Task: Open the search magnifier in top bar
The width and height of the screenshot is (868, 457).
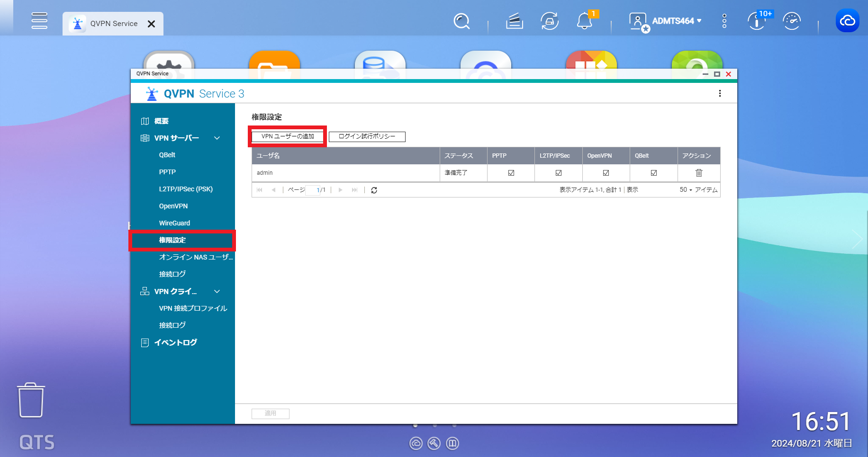Action: tap(461, 21)
